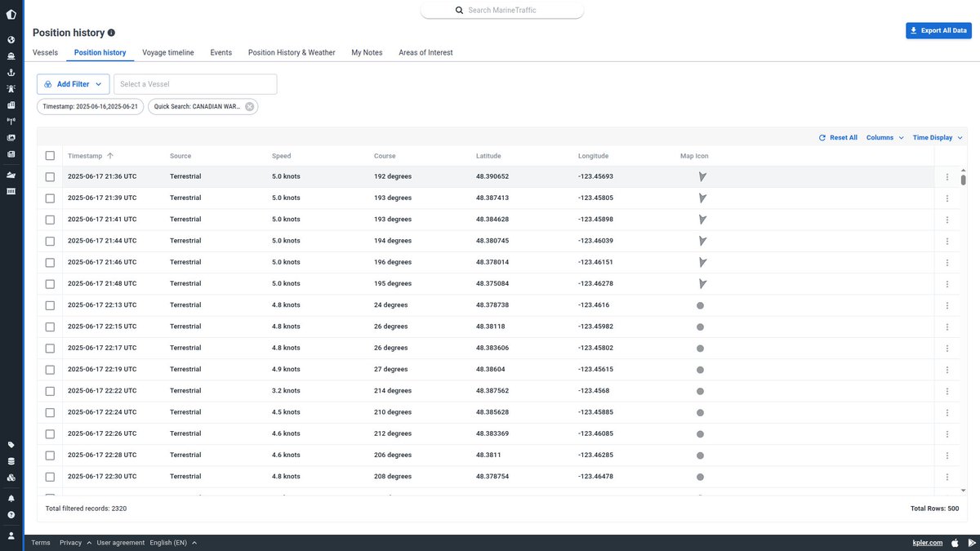The width and height of the screenshot is (980, 551).
Task: Open the help question mark icon
Action: click(x=11, y=514)
